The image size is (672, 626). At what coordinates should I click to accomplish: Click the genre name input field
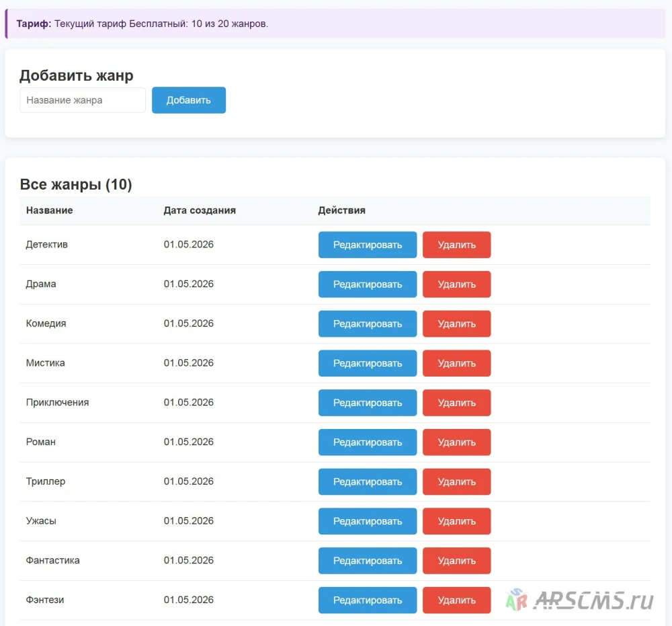click(83, 100)
